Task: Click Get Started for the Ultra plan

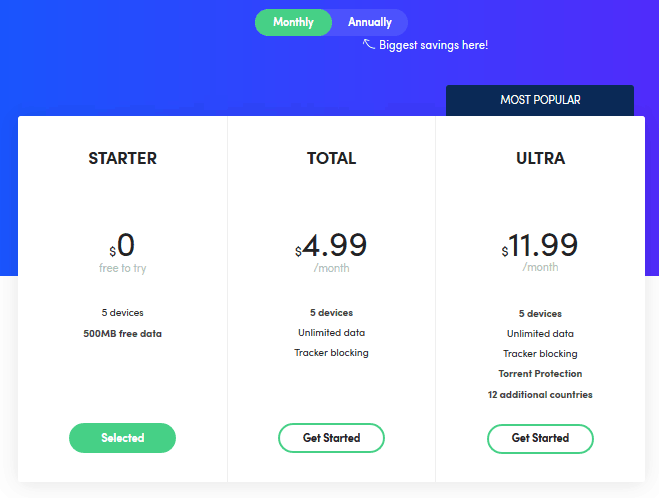Action: (x=540, y=438)
